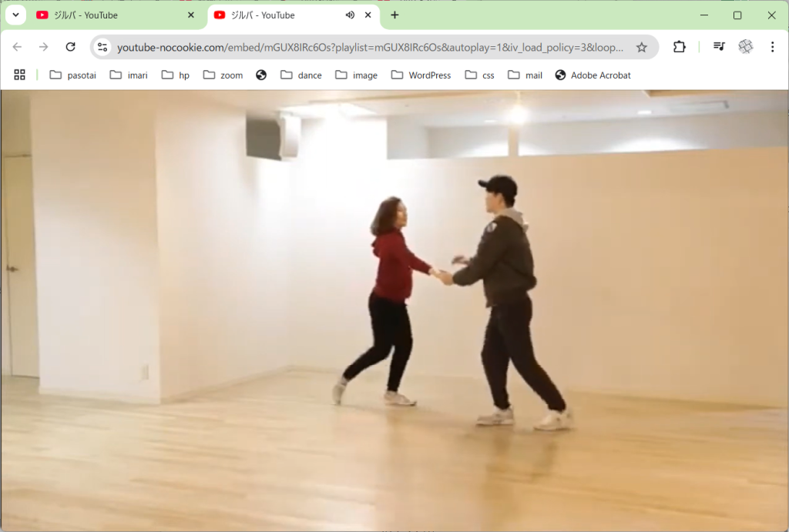Go forward to next page
The image size is (789, 532).
(44, 47)
